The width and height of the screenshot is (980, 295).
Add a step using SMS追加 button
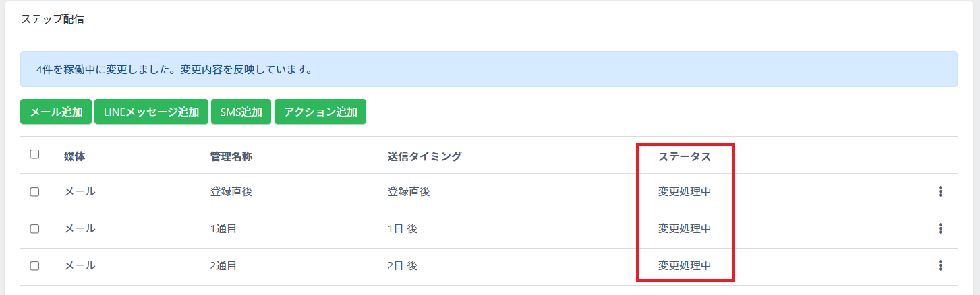click(241, 112)
